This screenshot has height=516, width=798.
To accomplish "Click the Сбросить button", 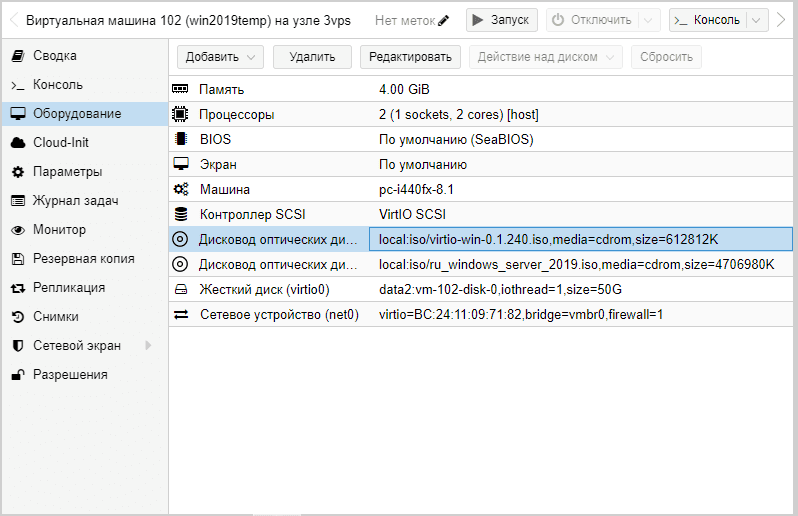I will click(x=666, y=57).
